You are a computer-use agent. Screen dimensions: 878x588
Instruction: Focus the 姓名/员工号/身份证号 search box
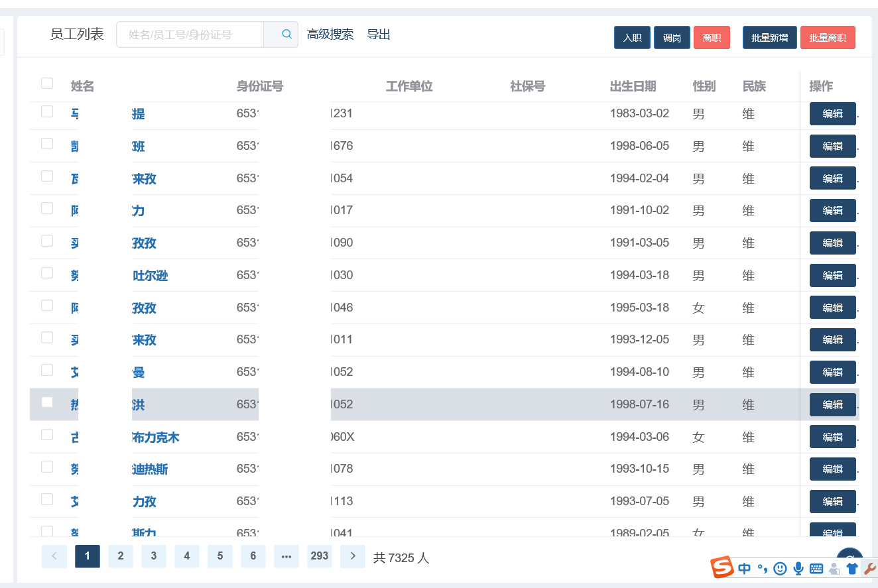coord(190,34)
